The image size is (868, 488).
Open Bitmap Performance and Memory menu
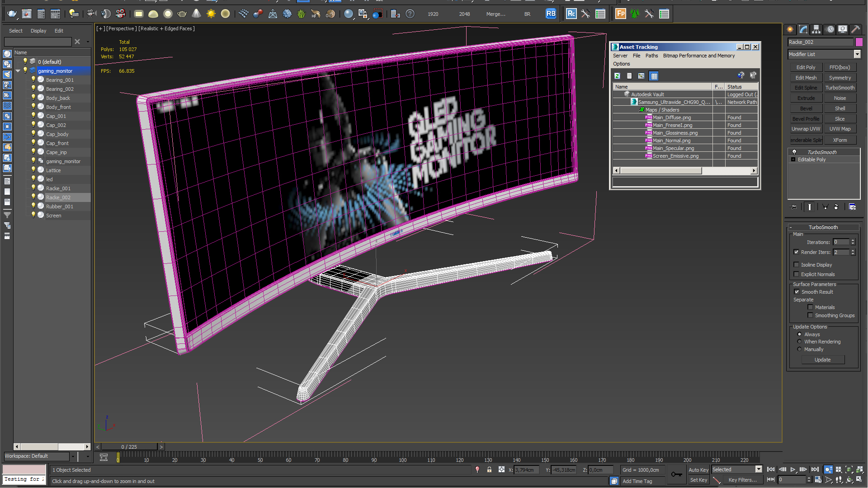point(698,56)
